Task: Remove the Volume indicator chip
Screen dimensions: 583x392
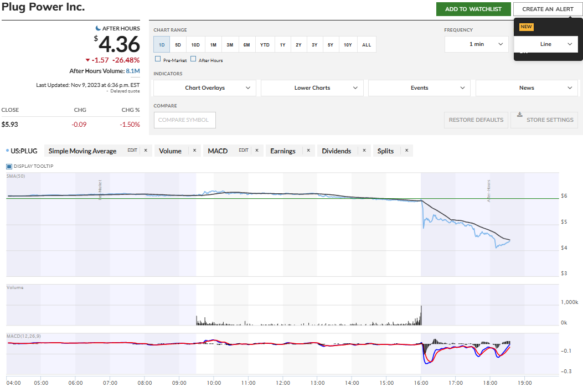Action: point(194,151)
